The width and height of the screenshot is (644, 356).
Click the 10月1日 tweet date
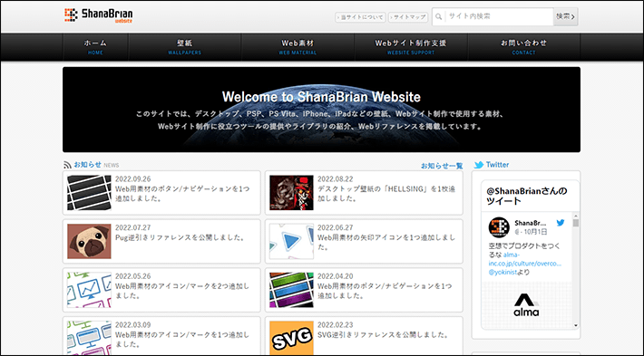pos(536,232)
